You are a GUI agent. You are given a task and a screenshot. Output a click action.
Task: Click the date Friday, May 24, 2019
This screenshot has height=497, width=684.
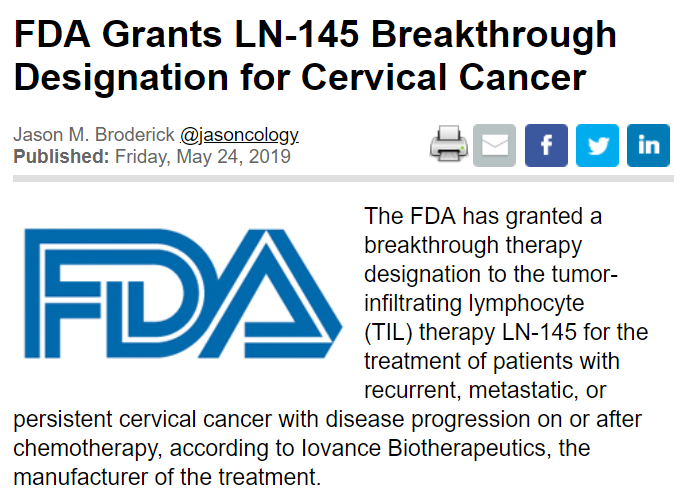pos(203,156)
